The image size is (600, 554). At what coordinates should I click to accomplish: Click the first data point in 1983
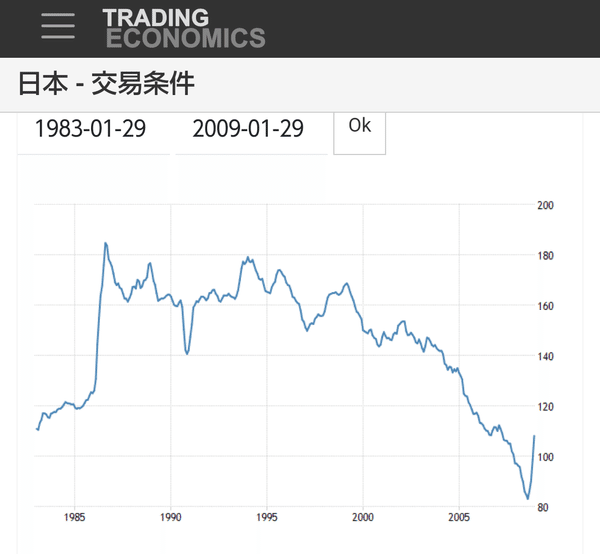pos(37,429)
